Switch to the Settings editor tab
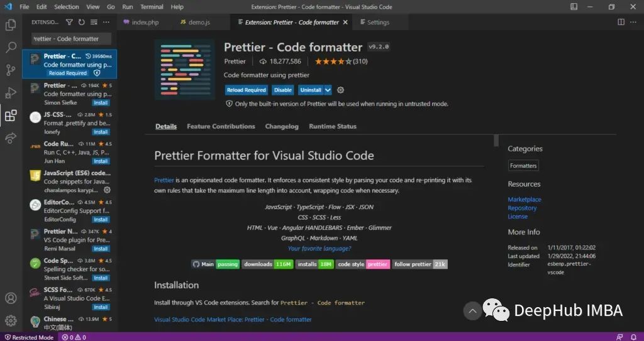The width and height of the screenshot is (644, 341). [x=378, y=22]
